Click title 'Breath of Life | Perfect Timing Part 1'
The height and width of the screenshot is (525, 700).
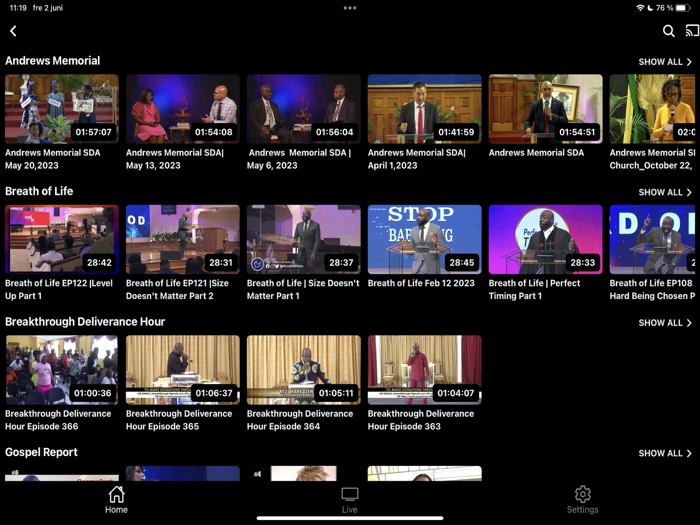534,289
